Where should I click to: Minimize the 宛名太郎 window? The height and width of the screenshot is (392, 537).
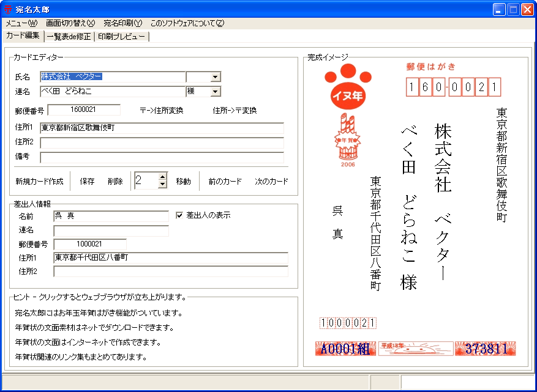pyautogui.click(x=499, y=10)
